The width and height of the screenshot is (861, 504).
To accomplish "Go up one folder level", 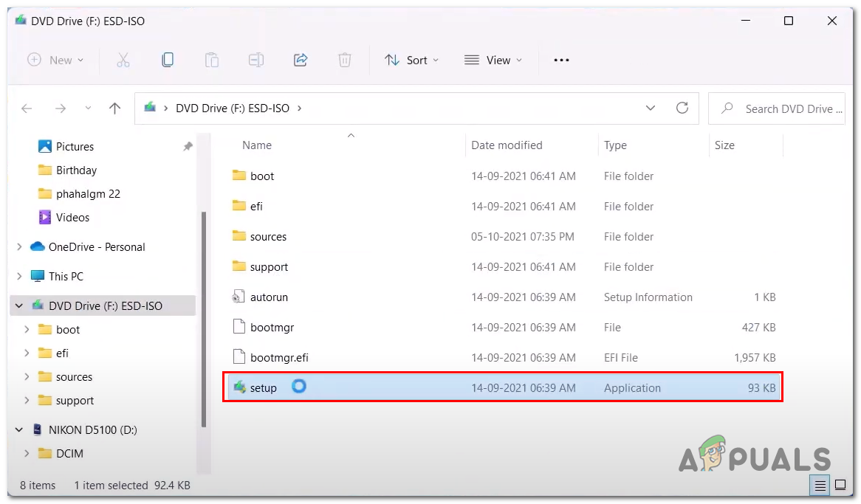I will [114, 108].
